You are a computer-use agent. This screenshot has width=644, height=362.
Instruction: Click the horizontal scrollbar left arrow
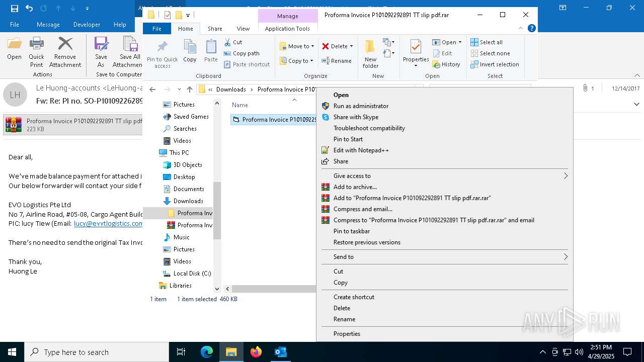(227, 289)
